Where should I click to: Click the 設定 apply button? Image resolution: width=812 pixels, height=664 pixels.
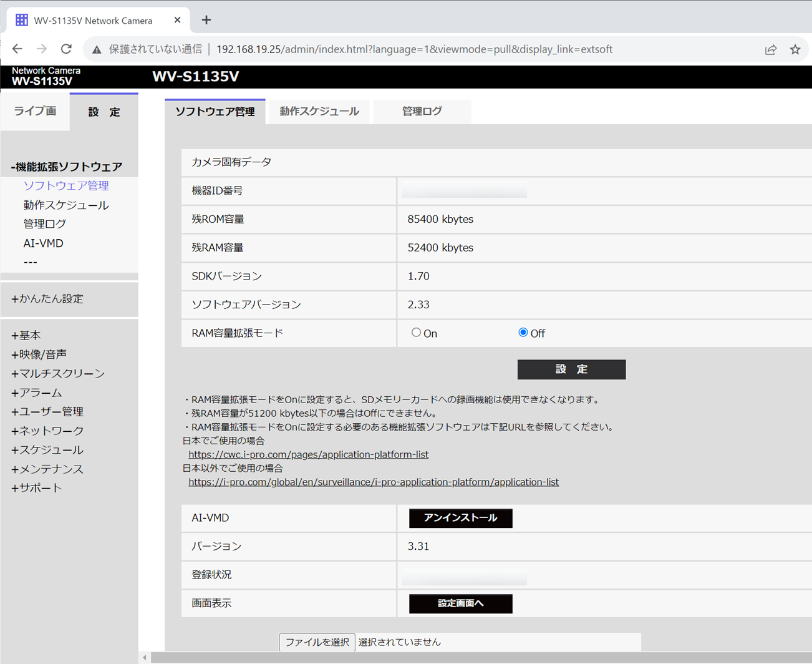click(571, 369)
